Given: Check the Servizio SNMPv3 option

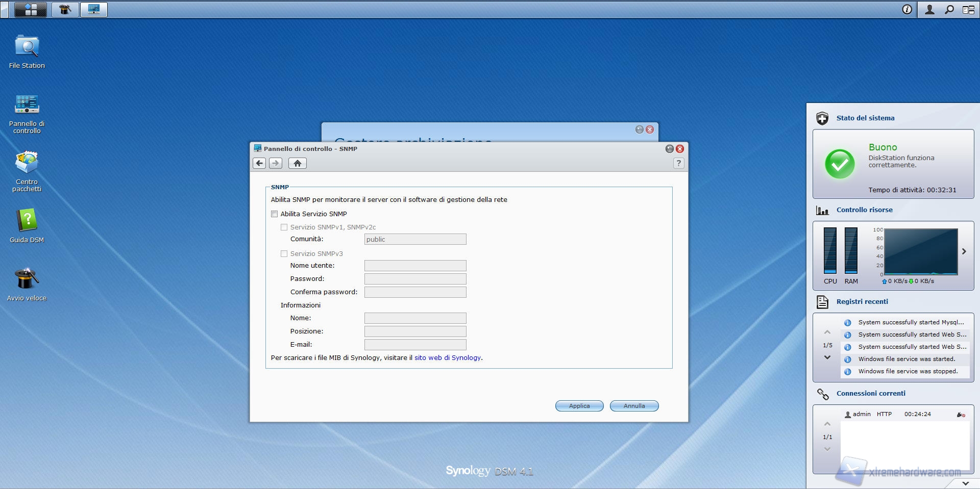Looking at the screenshot, I should coord(284,254).
